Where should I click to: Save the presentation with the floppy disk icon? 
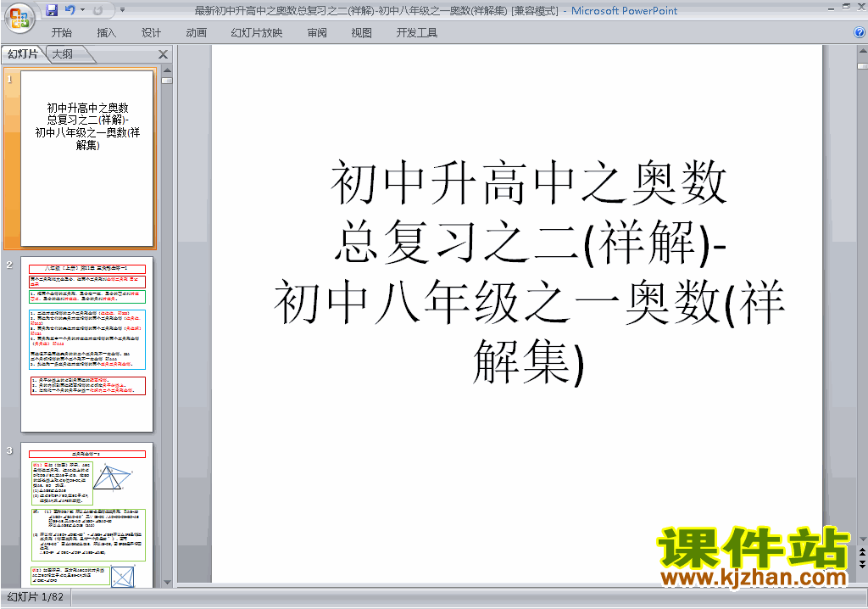[x=52, y=10]
